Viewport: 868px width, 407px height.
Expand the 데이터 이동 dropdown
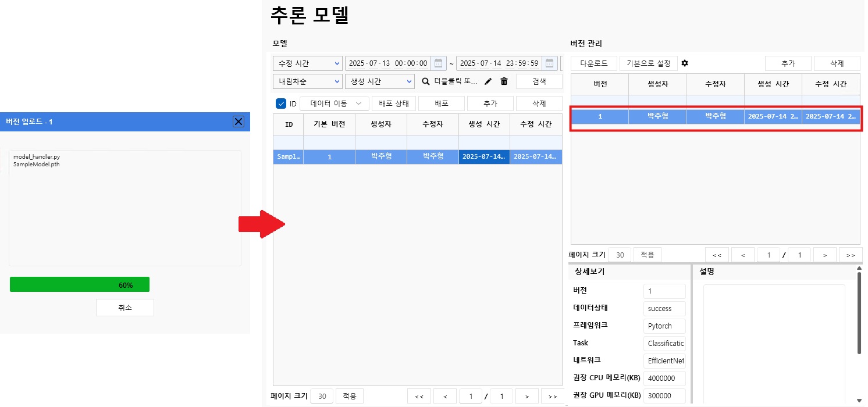click(334, 103)
